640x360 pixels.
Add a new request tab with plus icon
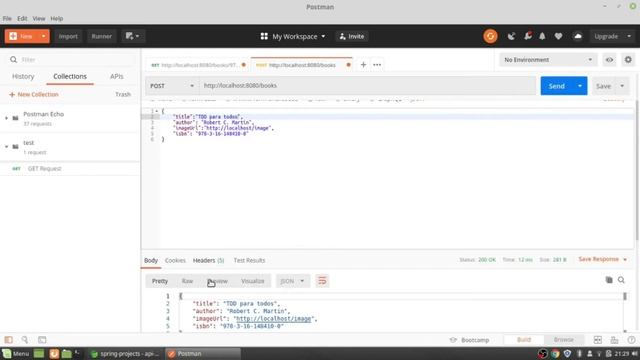pos(363,64)
